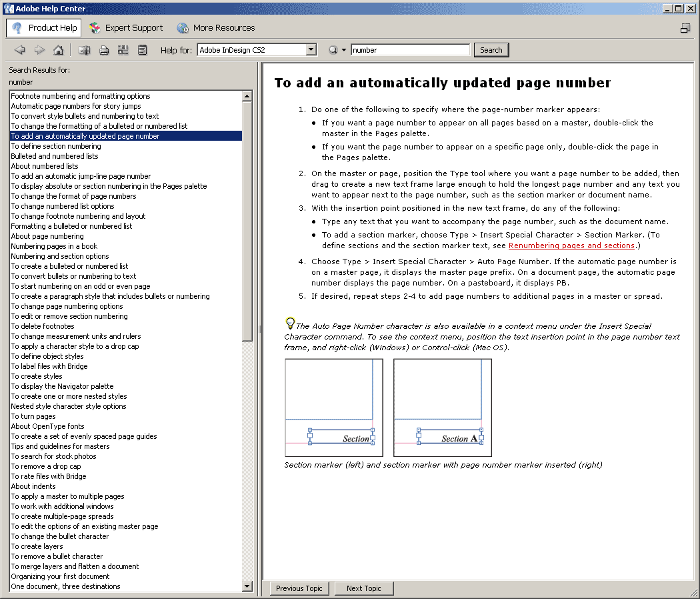Click the compact view icon at top right
This screenshot has height=599, width=700.
click(x=685, y=29)
